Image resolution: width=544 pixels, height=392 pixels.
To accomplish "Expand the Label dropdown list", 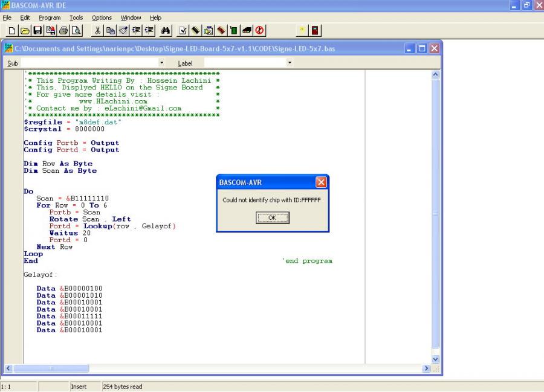I will 290,63.
